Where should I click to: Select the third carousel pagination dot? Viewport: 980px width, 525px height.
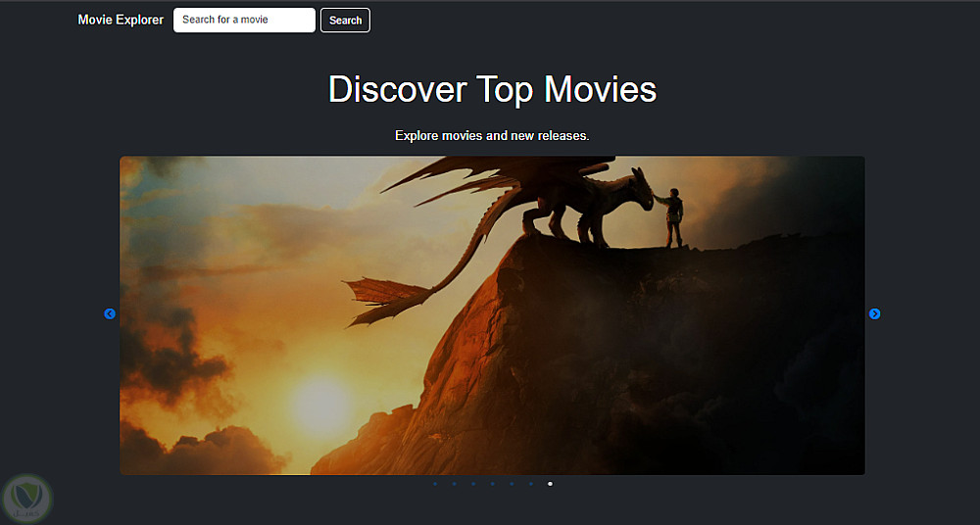point(473,484)
